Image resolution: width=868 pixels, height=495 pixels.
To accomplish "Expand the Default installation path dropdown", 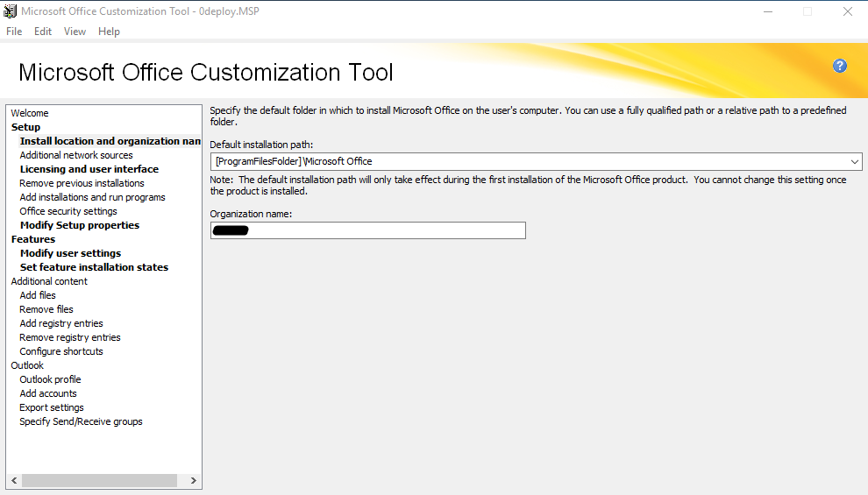I will click(x=854, y=161).
